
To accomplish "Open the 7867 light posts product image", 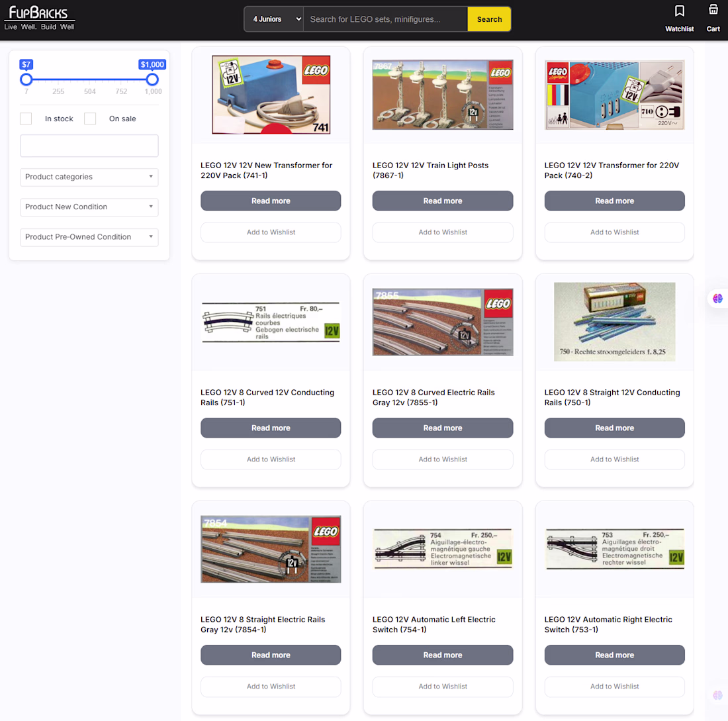I will coord(443,95).
